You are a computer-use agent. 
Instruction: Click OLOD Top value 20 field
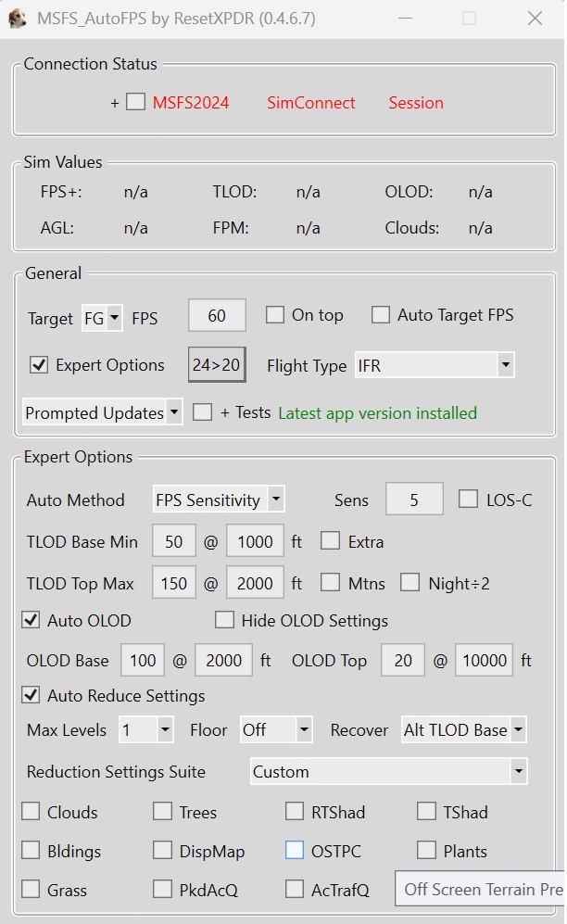(x=403, y=660)
